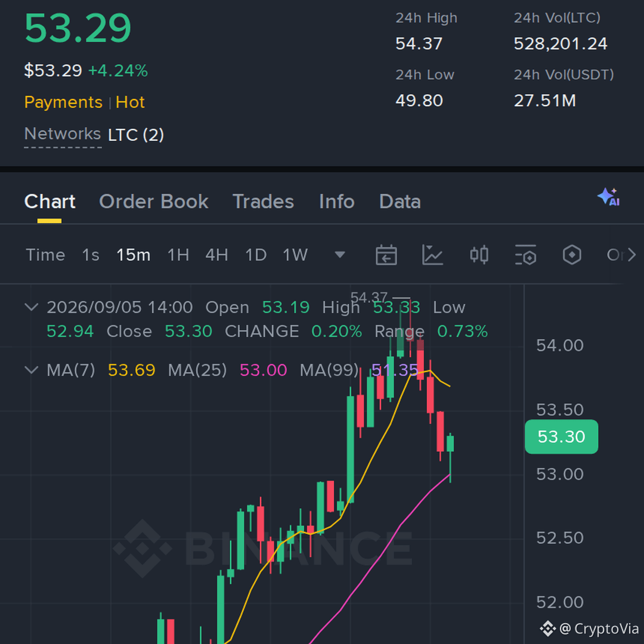Screen dimensions: 644x644
Task: Click the hexagon chart tool icon
Action: pos(572,255)
